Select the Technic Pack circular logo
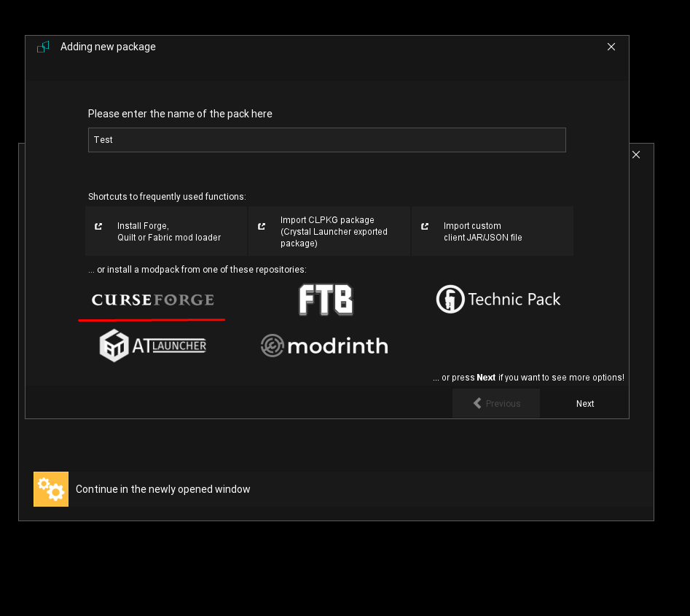The image size is (690, 616). [x=450, y=299]
